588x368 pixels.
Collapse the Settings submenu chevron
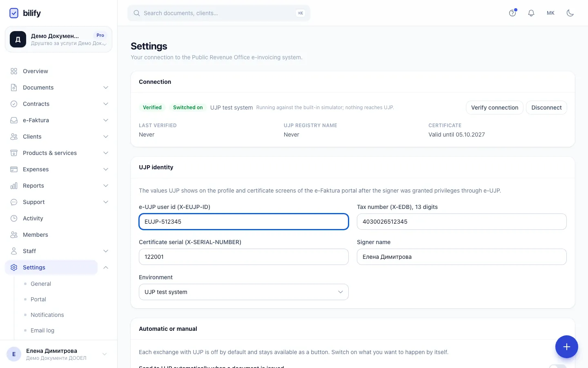(x=106, y=267)
